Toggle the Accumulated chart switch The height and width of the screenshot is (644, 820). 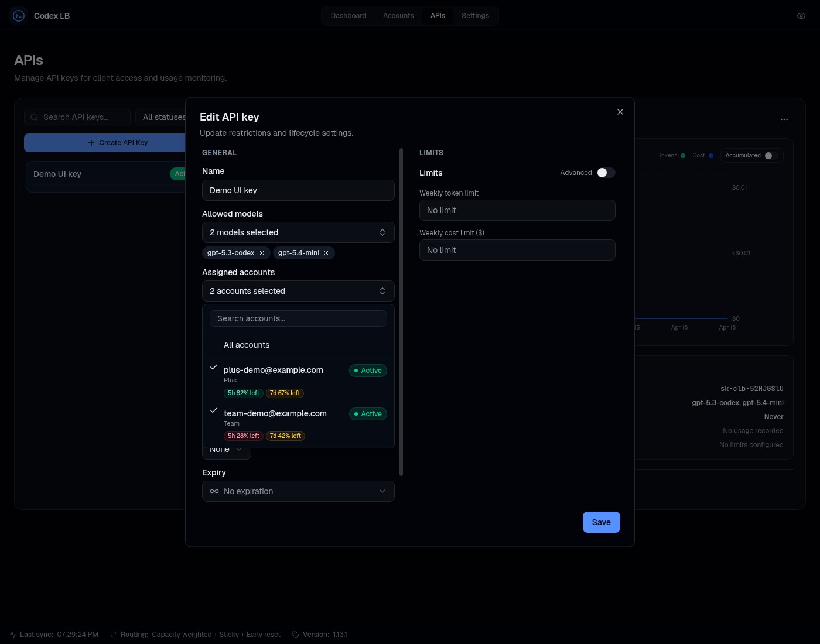point(772,156)
